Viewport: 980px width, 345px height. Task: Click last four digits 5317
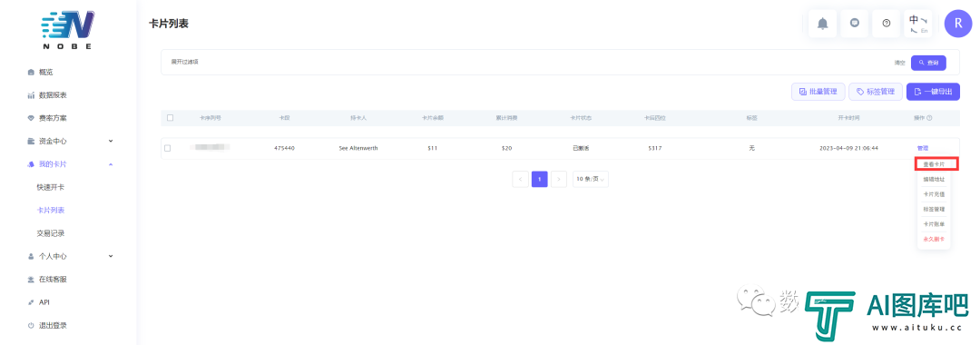pyautogui.click(x=655, y=148)
